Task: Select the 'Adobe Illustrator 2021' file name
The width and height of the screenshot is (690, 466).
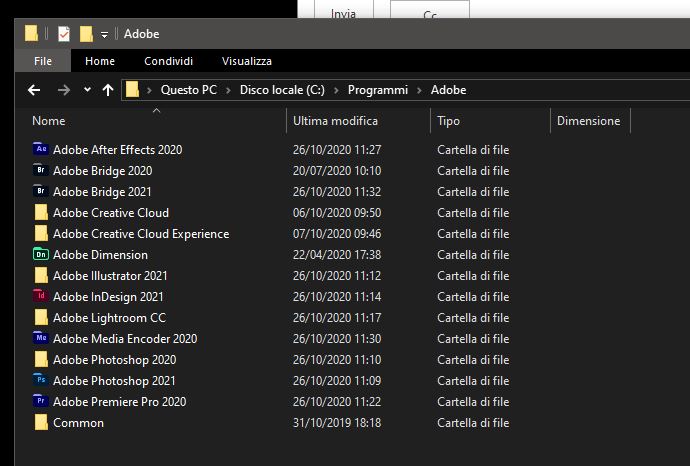Action: pos(110,276)
